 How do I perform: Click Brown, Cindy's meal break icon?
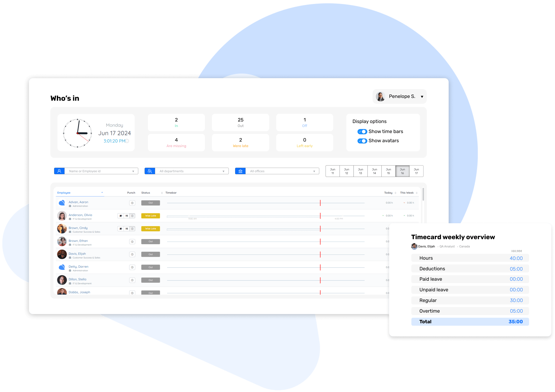pos(126,229)
